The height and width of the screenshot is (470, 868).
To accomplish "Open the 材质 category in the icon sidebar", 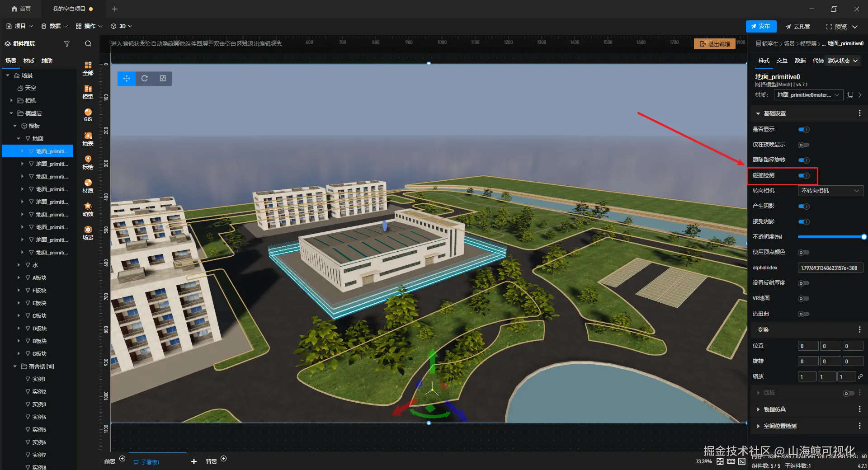I will (x=88, y=186).
